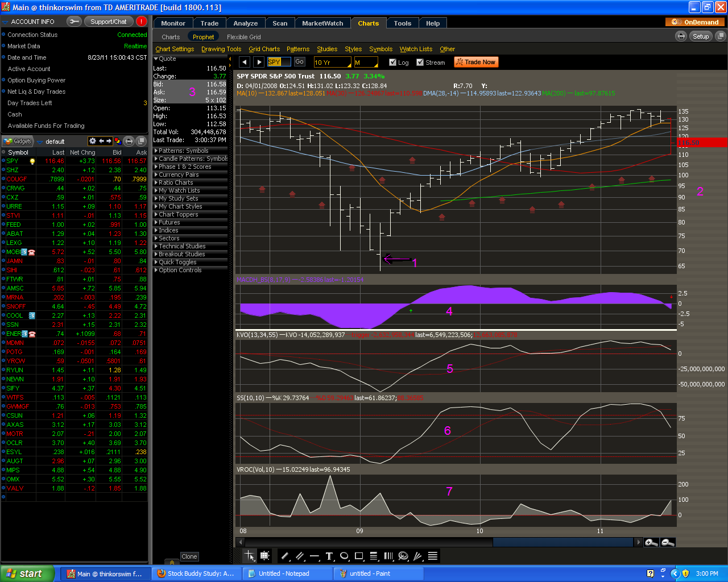The width and height of the screenshot is (728, 582).
Task: Click the Gadgets button
Action: point(18,142)
